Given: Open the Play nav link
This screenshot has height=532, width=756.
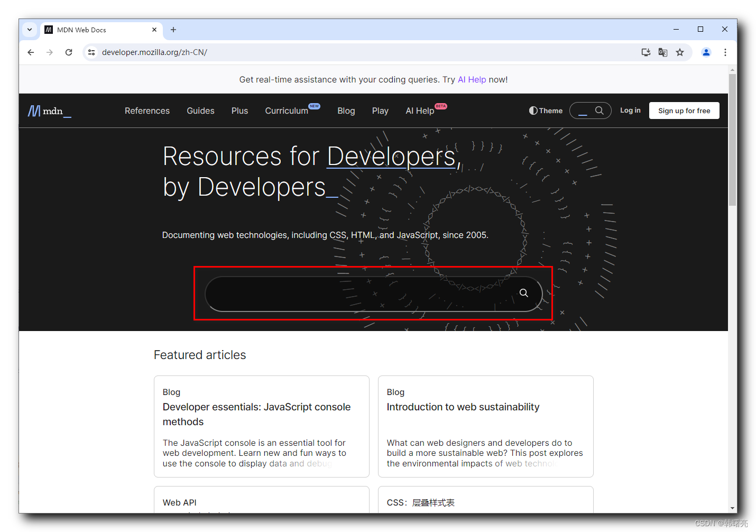Looking at the screenshot, I should point(380,111).
